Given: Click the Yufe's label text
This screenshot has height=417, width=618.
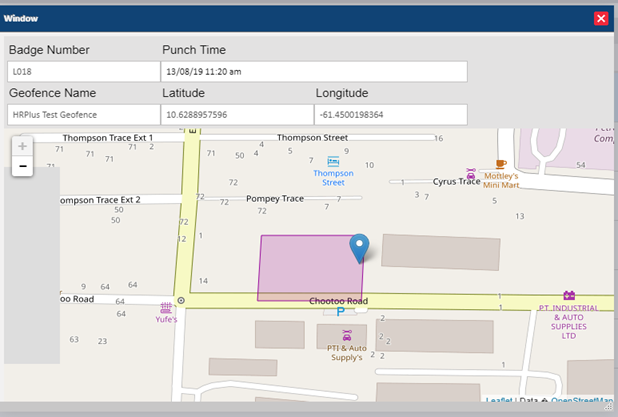Looking at the screenshot, I should coord(166,319).
